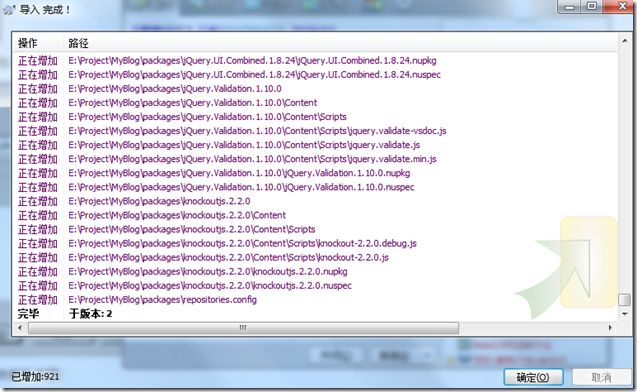Select row repositories.config
637x392 pixels.
point(316,300)
